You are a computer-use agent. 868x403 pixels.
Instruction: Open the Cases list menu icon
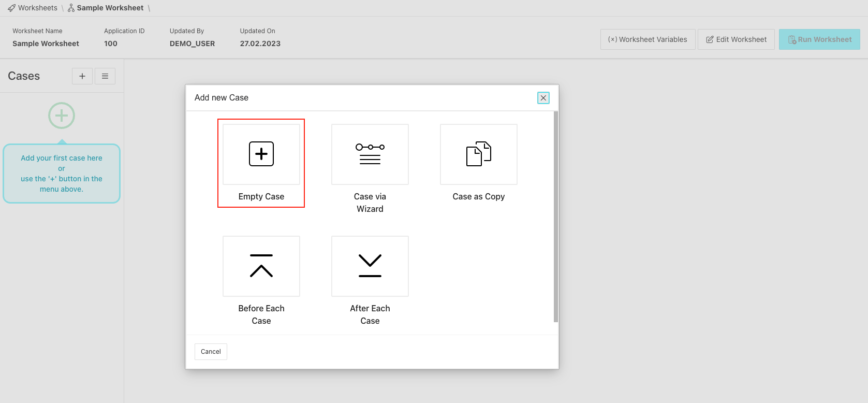coord(105,76)
